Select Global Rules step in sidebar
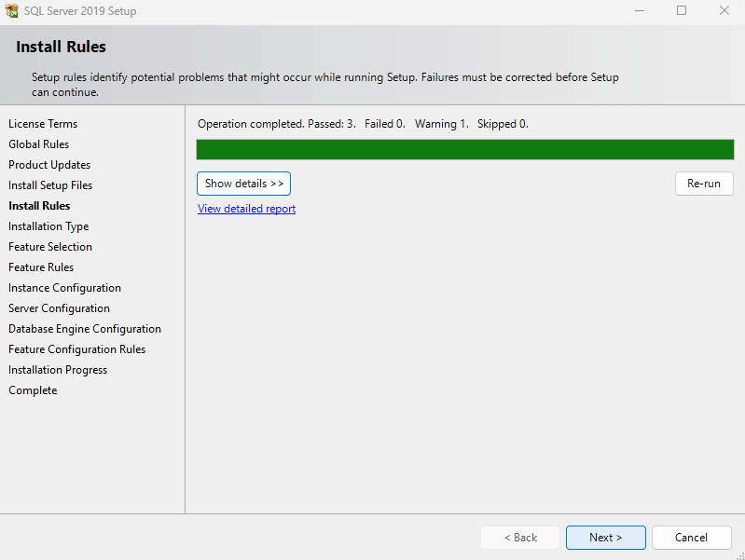Viewport: 745px width, 560px height. (x=38, y=144)
